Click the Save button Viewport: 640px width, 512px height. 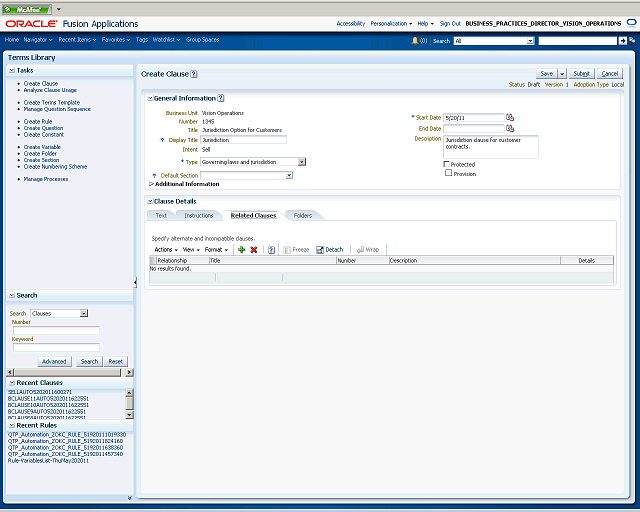pyautogui.click(x=547, y=73)
